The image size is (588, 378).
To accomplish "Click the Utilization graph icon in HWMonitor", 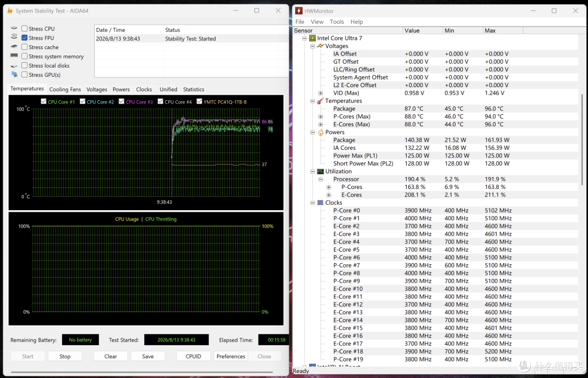I will point(320,172).
